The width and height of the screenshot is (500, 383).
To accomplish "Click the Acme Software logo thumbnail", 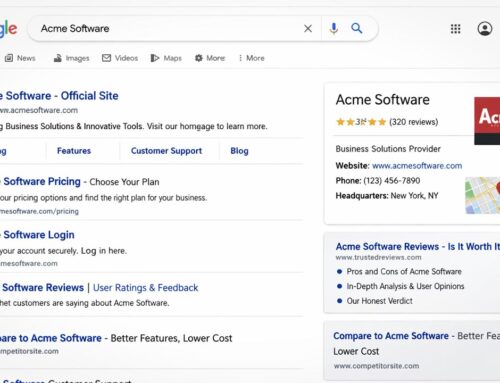I will (487, 121).
